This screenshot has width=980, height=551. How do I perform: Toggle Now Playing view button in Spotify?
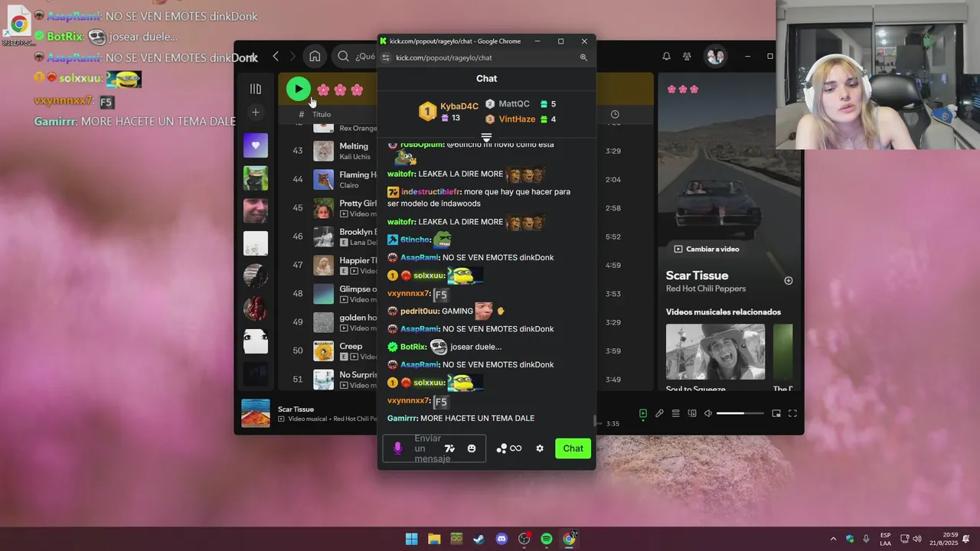pos(643,413)
